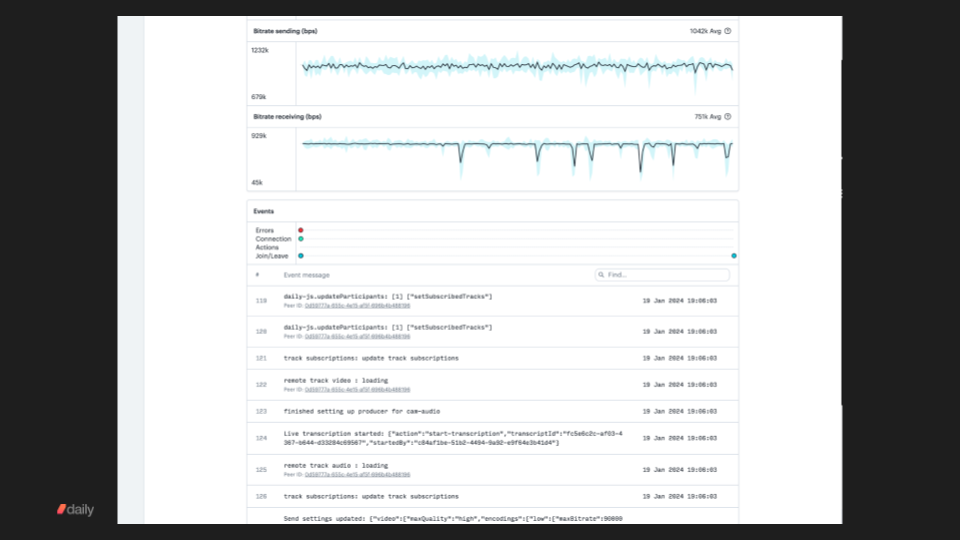Click 'remote track audio : loading' message
The image size is (960, 540).
click(x=336, y=465)
